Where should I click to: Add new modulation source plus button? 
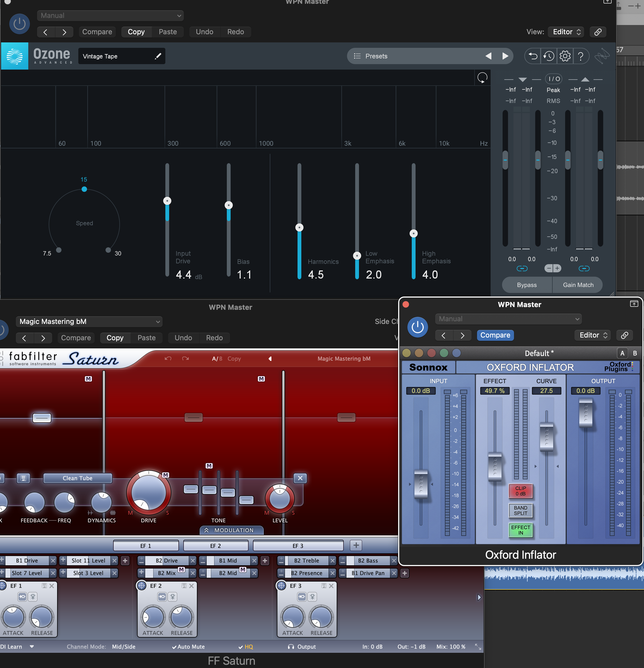pyautogui.click(x=356, y=545)
